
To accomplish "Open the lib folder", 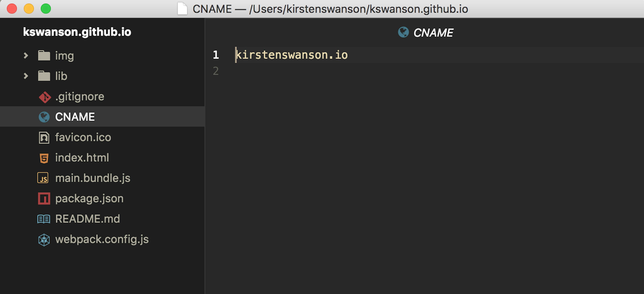I will (61, 76).
